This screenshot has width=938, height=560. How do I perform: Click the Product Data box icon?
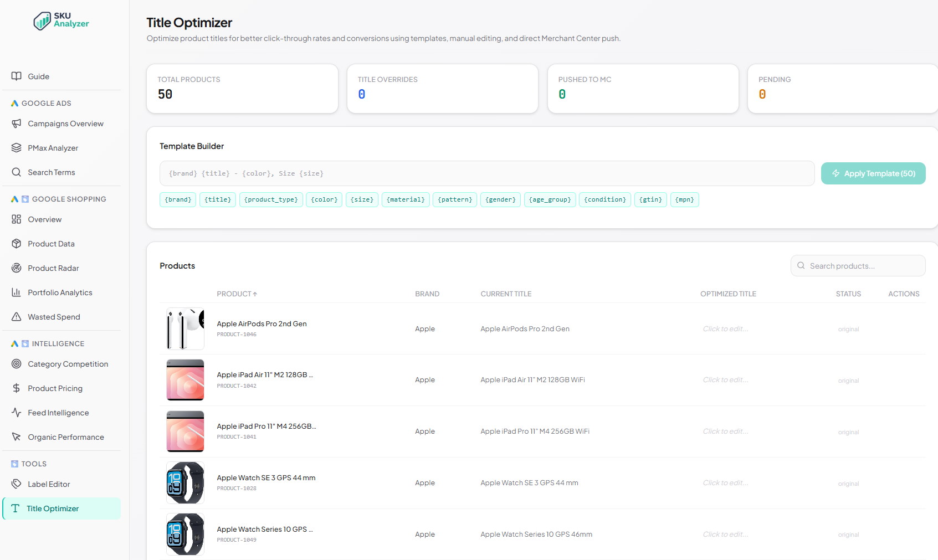pos(17,244)
